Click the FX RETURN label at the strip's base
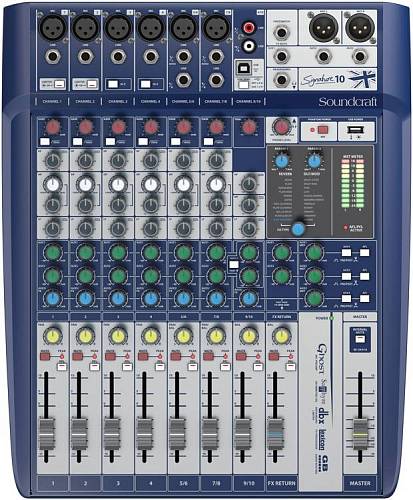 (281, 483)
